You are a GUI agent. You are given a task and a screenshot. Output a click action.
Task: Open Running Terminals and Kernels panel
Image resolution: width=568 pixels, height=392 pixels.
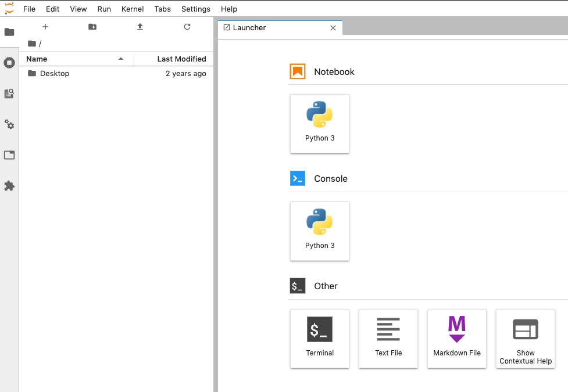pyautogui.click(x=9, y=63)
